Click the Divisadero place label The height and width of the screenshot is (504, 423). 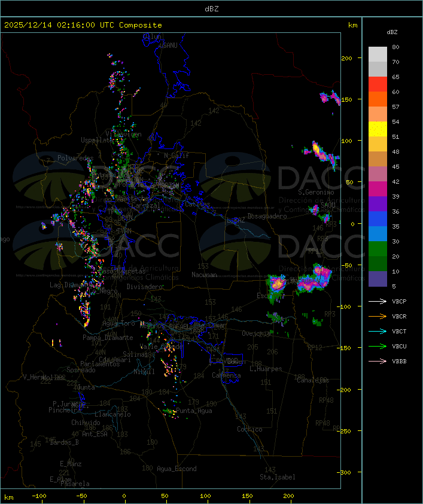(x=144, y=286)
